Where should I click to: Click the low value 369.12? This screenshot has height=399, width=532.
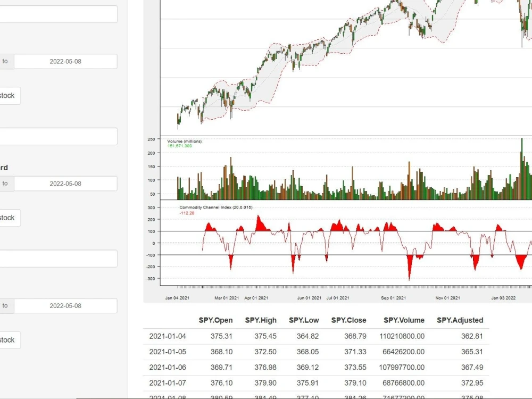[307, 368]
